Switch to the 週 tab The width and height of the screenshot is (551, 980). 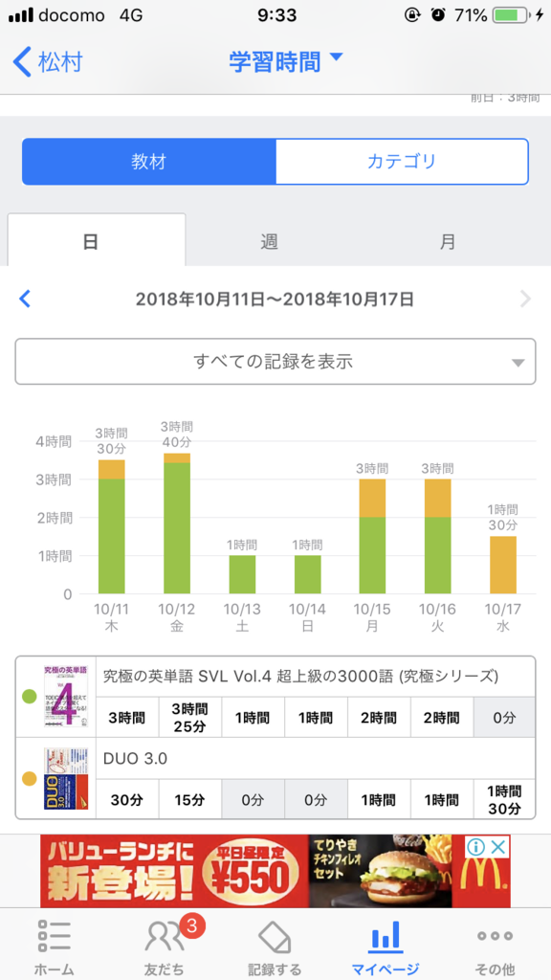(x=269, y=242)
